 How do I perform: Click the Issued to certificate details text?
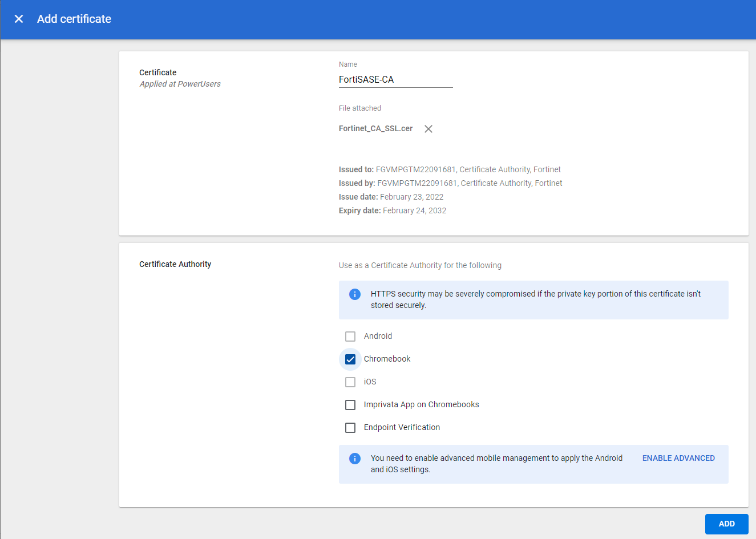450,169
